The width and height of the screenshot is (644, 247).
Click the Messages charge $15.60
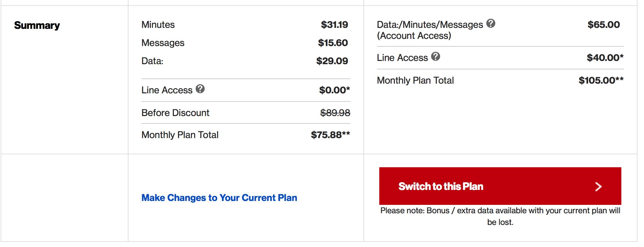tap(333, 43)
